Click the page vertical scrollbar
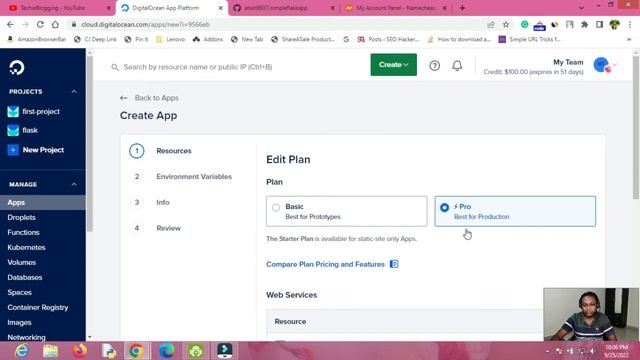The image size is (640, 360). click(636, 127)
